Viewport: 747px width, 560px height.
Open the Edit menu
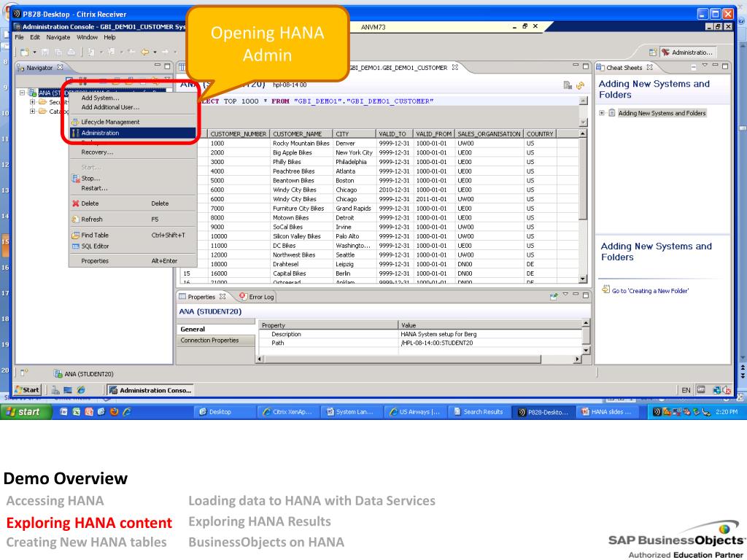(35, 37)
